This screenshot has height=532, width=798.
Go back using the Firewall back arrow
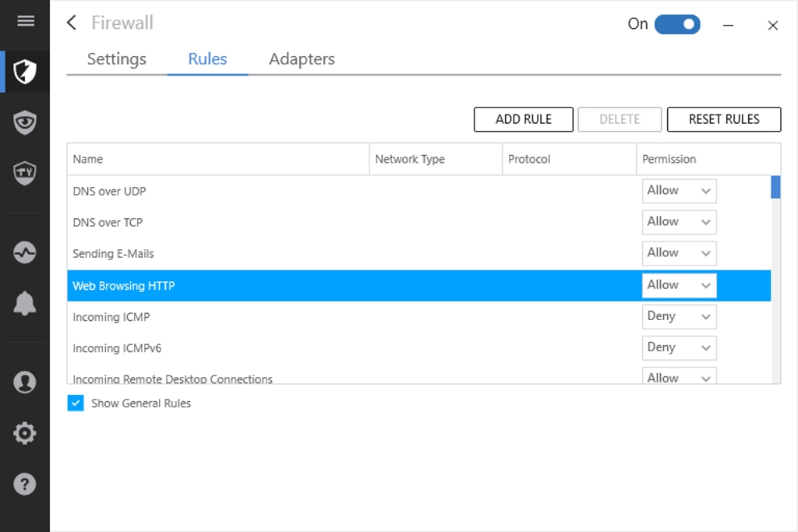[72, 23]
